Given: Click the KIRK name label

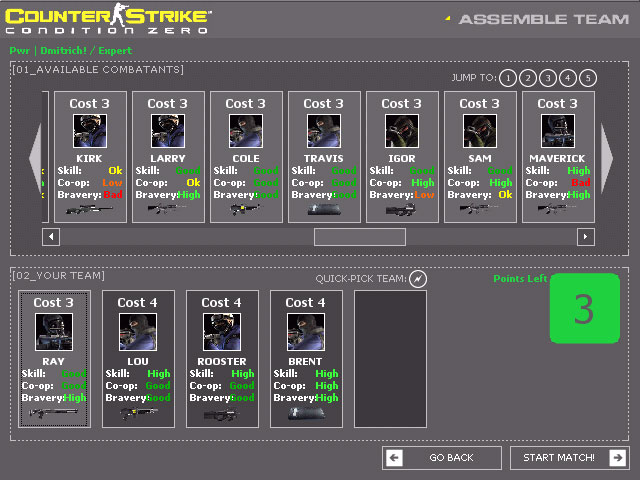Looking at the screenshot, I should 89,158.
